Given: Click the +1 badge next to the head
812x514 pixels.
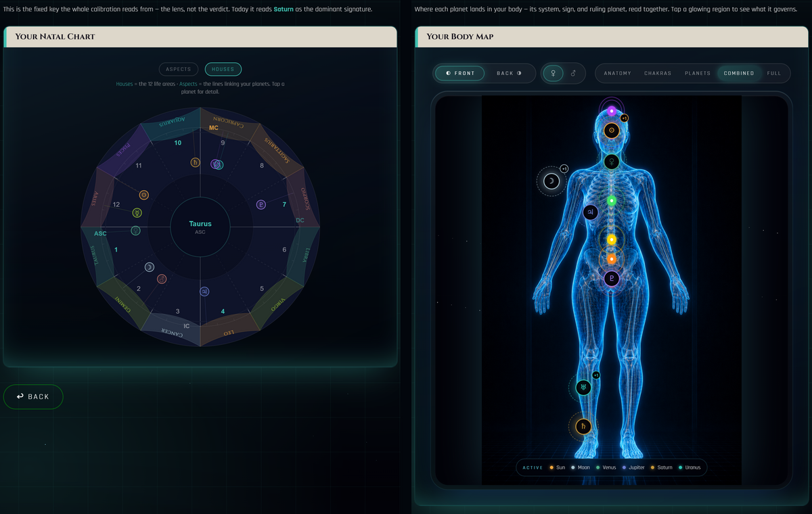Looking at the screenshot, I should coord(625,118).
